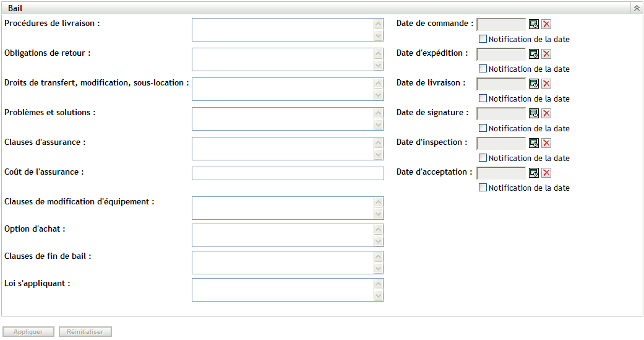Click the Appliquer button
This screenshot has height=340, width=644.
point(28,332)
